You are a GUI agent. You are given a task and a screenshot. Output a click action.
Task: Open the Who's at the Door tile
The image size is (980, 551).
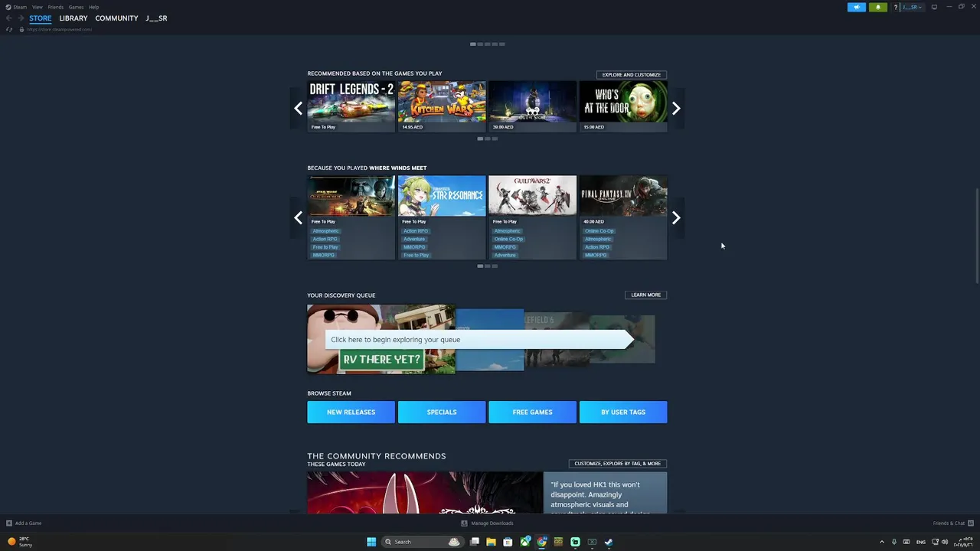pos(623,106)
